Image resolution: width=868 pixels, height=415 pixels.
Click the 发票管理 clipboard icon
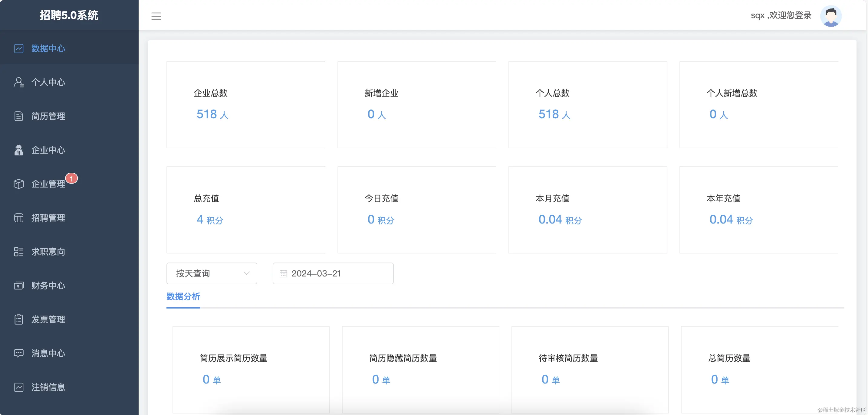click(18, 319)
